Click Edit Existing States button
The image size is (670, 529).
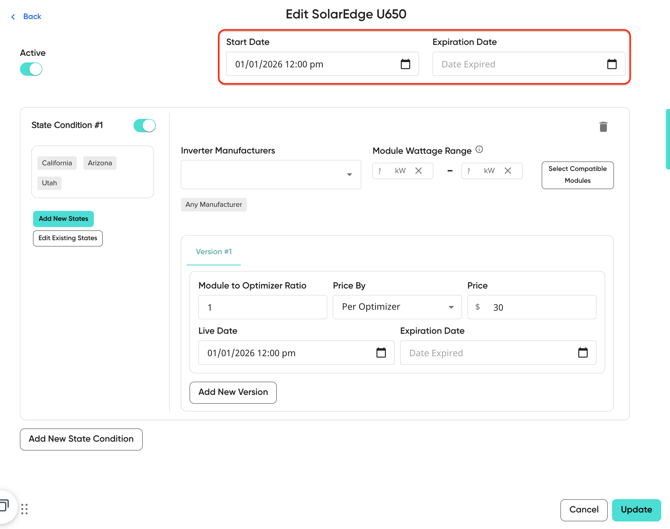pyautogui.click(x=68, y=238)
